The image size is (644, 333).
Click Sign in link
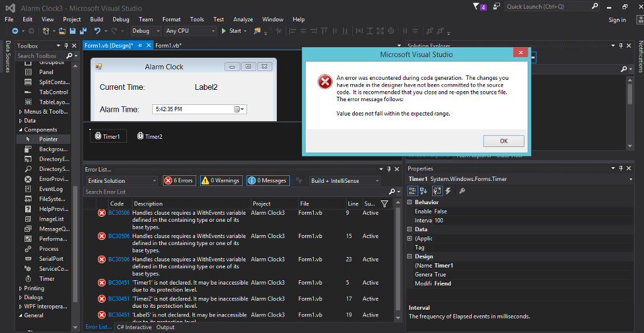(618, 19)
